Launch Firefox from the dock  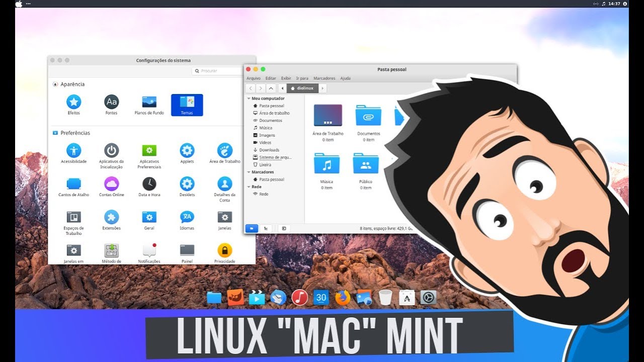tap(343, 298)
